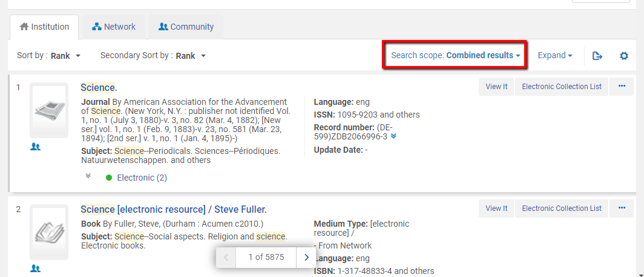Open Search scope Combined results dropdown
Image resolution: width=644 pixels, height=277 pixels.
click(456, 55)
